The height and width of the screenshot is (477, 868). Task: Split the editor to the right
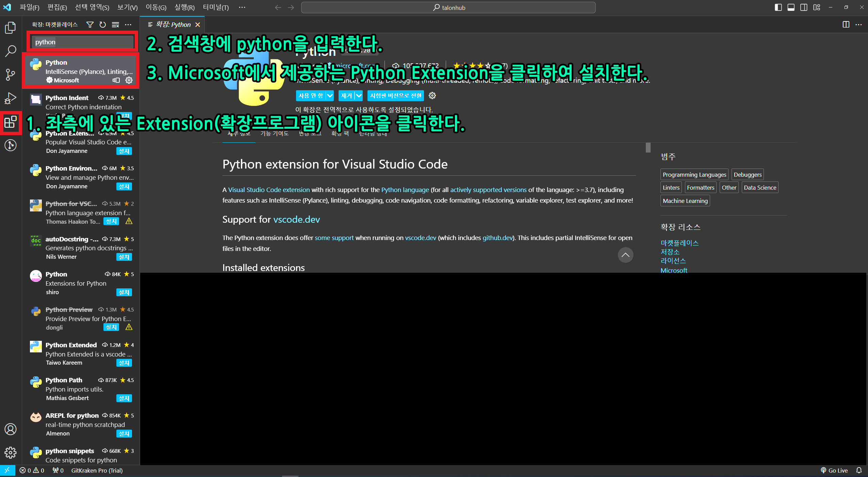pyautogui.click(x=846, y=25)
